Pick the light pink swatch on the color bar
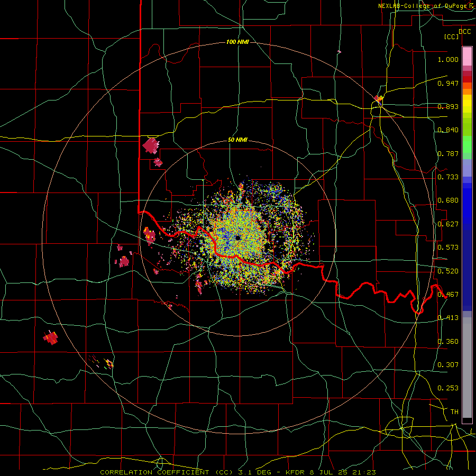This screenshot has height=476, width=476. 467,57
